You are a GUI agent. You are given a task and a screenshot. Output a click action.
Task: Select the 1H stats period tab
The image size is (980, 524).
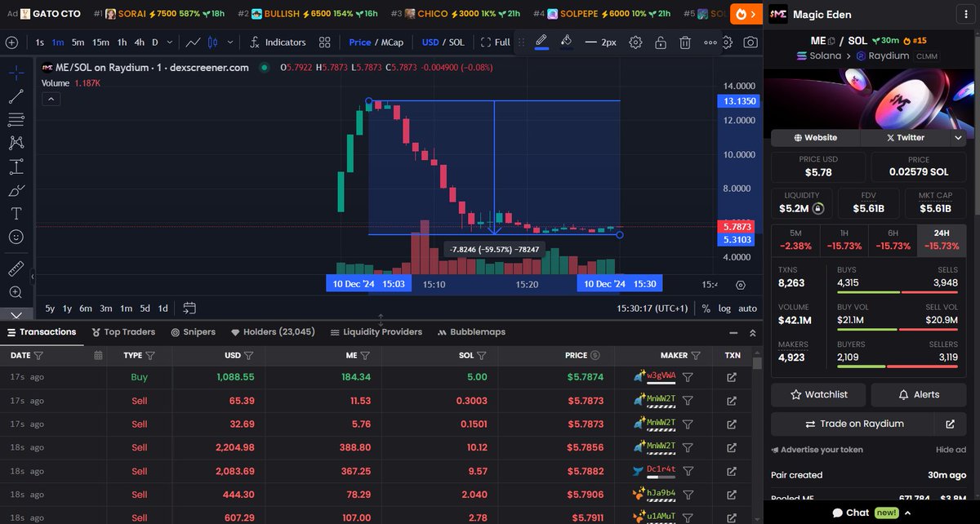844,239
